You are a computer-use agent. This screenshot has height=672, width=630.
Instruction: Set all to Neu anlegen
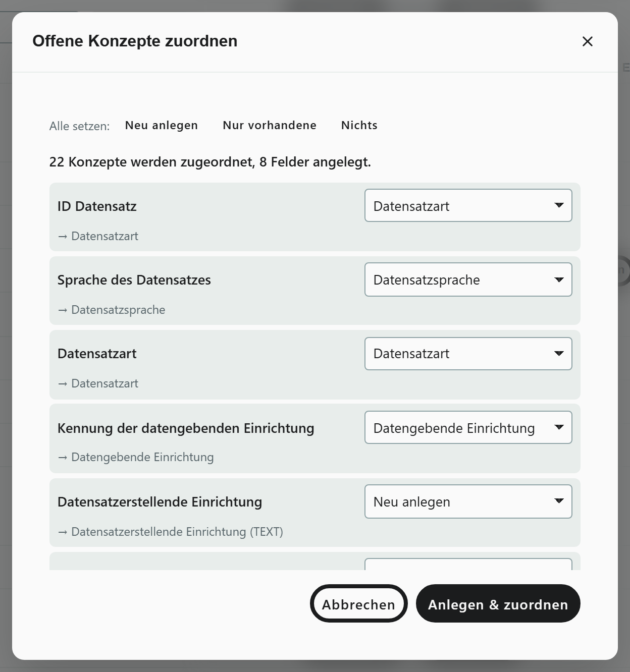(162, 125)
